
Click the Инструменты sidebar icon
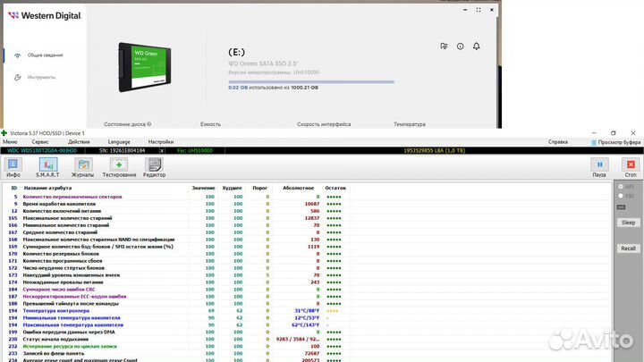point(17,77)
